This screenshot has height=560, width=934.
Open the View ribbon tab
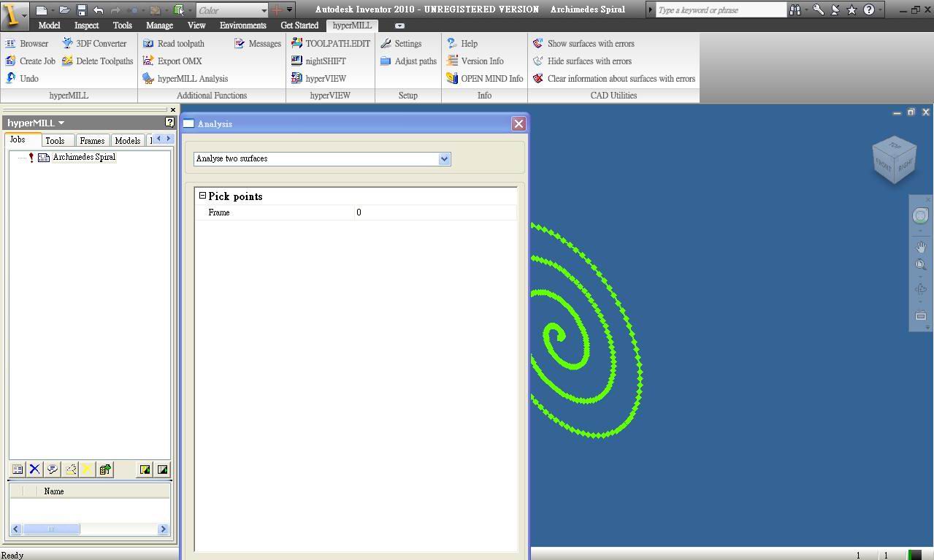click(x=196, y=26)
